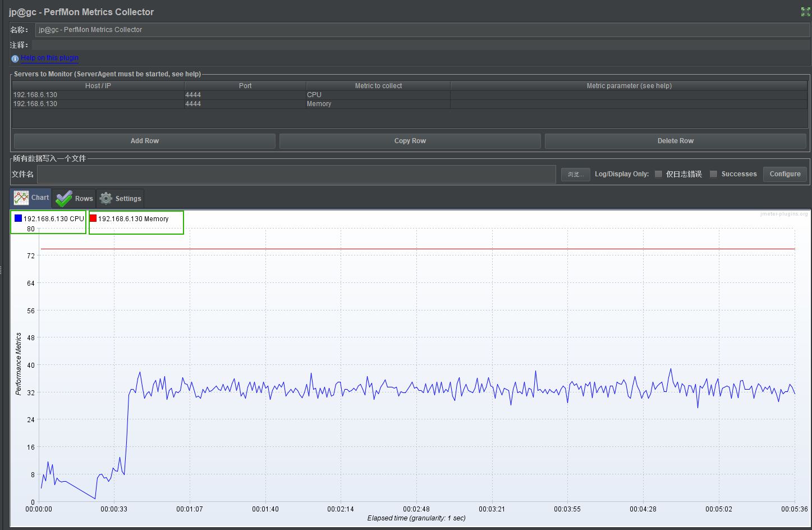
Task: Click the browse button beside file name field
Action: [x=575, y=174]
